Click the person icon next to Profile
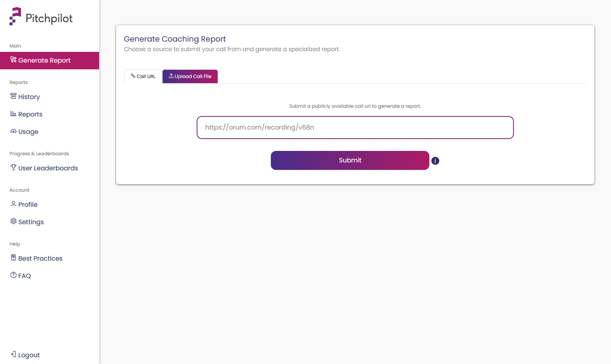Screen dimensions: 611x364 click(13, 204)
